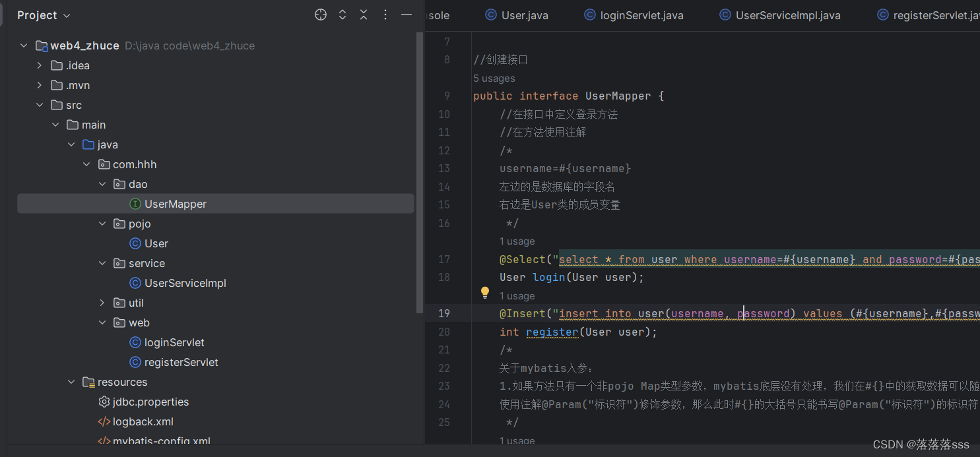Click the XML icon beside logback.xml
Image resolution: width=980 pixels, height=457 pixels.
[104, 421]
